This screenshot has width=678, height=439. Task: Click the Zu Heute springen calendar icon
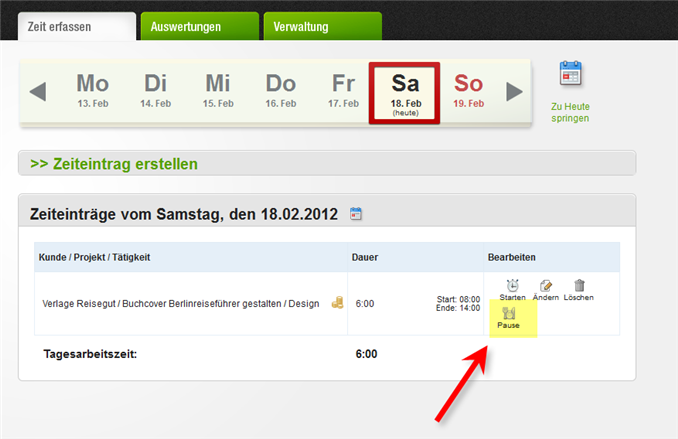570,74
